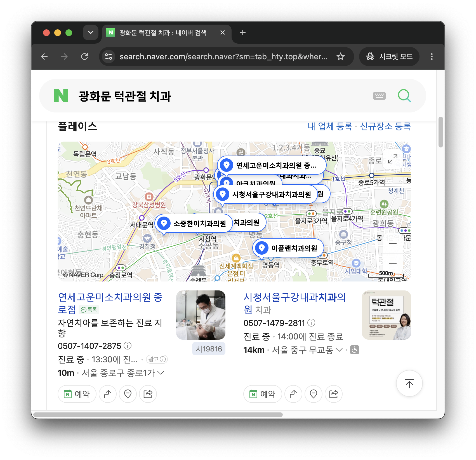The image size is (476, 460).
Task: Click 예약 for 시청서울구강내과치과의원
Action: (x=263, y=394)
